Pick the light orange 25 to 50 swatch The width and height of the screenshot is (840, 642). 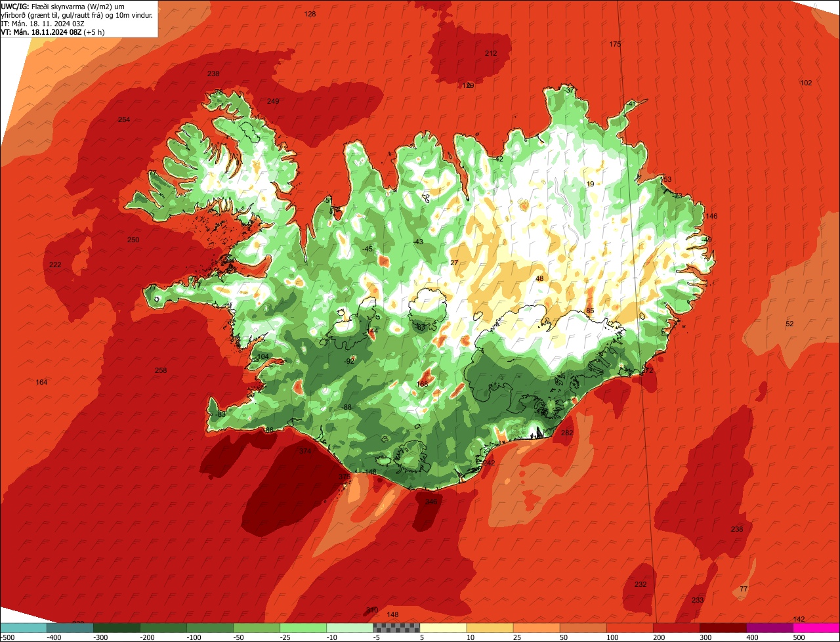click(x=535, y=628)
